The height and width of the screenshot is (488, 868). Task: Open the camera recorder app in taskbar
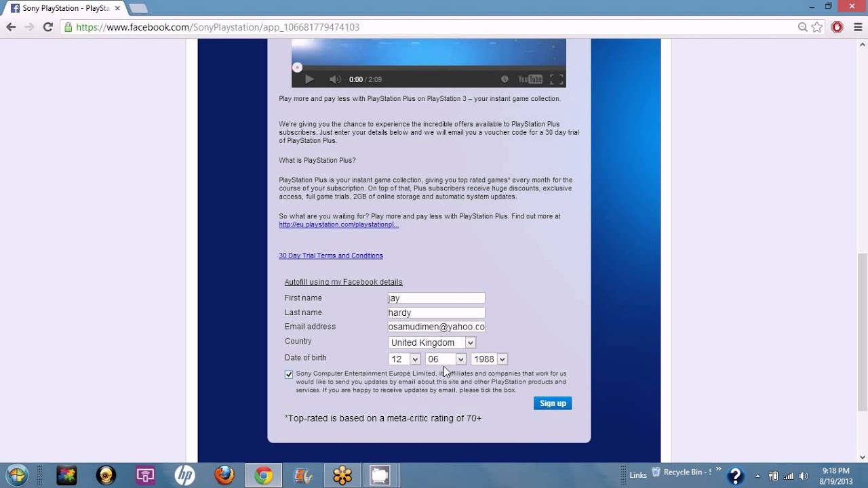(x=380, y=476)
